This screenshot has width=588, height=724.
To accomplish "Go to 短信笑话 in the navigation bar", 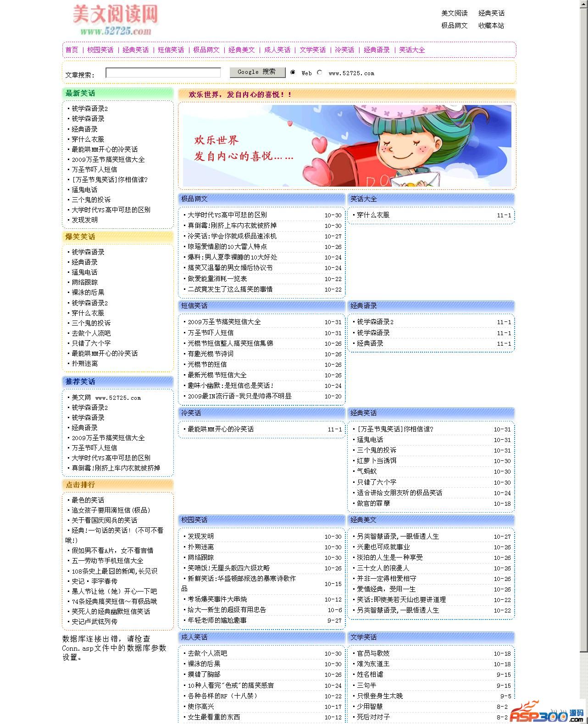I will tap(171, 50).
